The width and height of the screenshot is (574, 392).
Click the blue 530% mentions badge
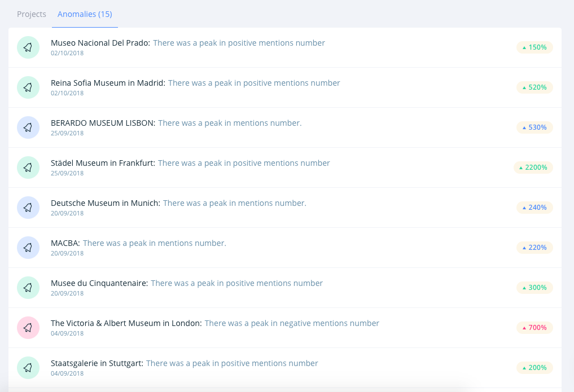click(534, 127)
